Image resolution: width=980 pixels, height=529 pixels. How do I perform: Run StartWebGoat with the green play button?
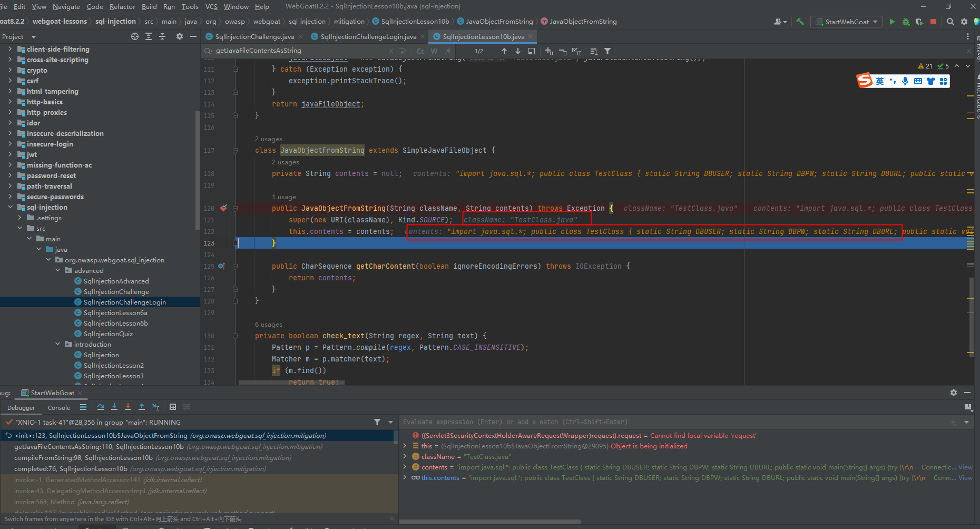892,22
